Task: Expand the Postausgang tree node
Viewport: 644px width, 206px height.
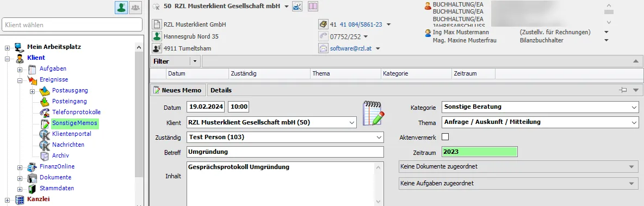Action: [32, 91]
